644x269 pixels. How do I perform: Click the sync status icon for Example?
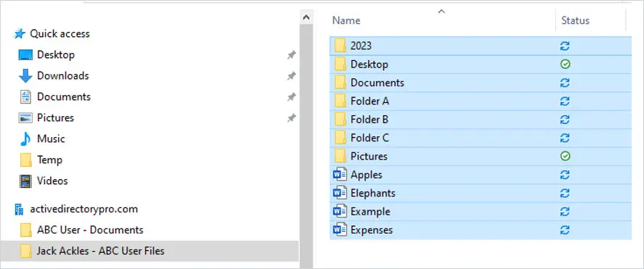tap(565, 212)
